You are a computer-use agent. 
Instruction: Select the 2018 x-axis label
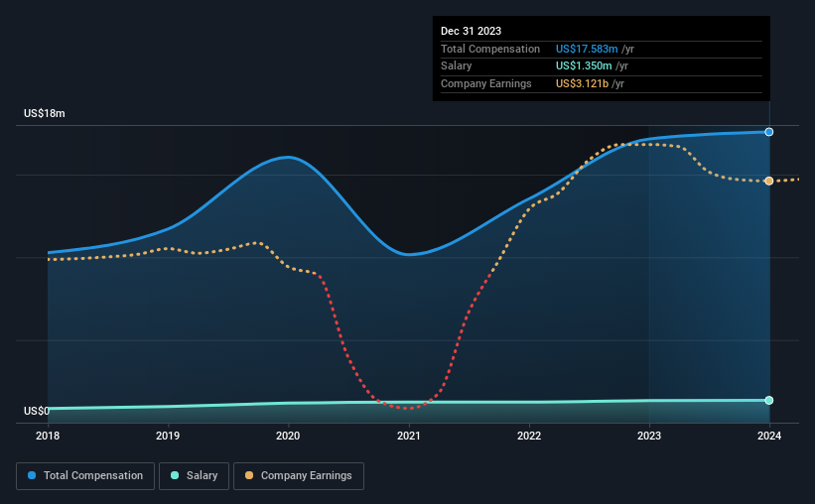point(48,436)
